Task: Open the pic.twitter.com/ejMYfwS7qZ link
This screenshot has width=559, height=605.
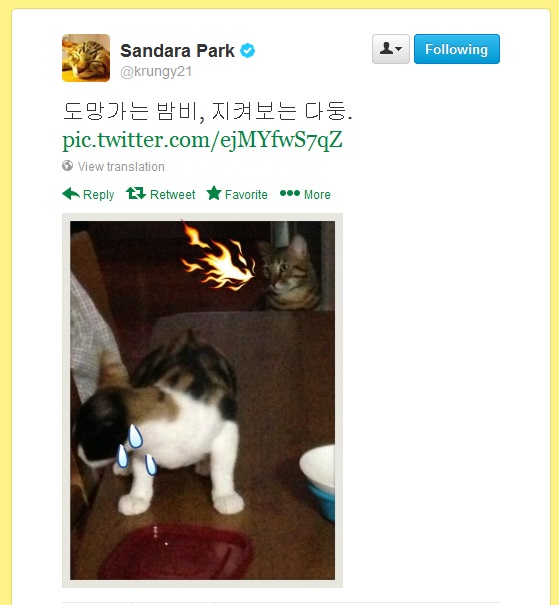Action: (x=202, y=140)
